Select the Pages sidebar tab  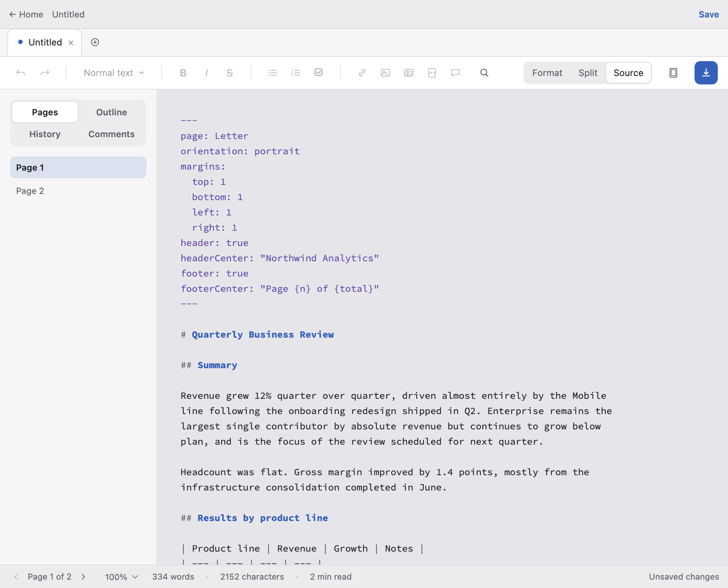45,112
